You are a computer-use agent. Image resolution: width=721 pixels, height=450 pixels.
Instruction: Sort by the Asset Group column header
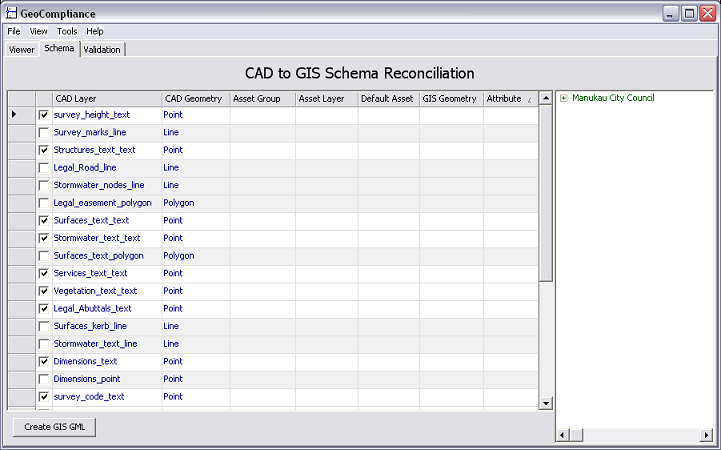tap(263, 99)
